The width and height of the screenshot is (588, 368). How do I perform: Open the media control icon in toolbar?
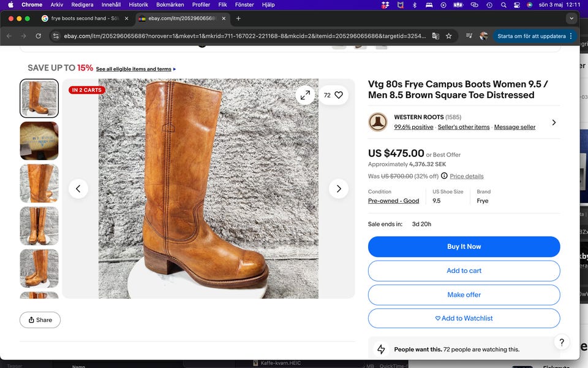(469, 36)
